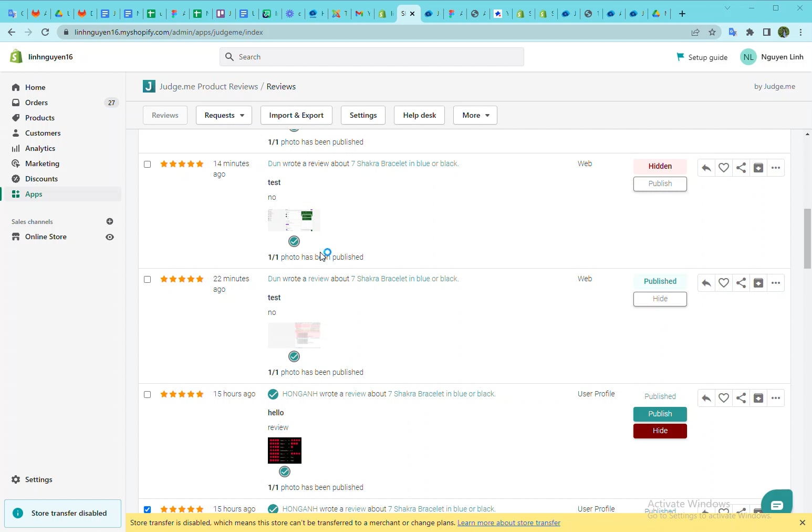Reply to the 14 minutes ago review
The width and height of the screenshot is (812, 532).
706,168
